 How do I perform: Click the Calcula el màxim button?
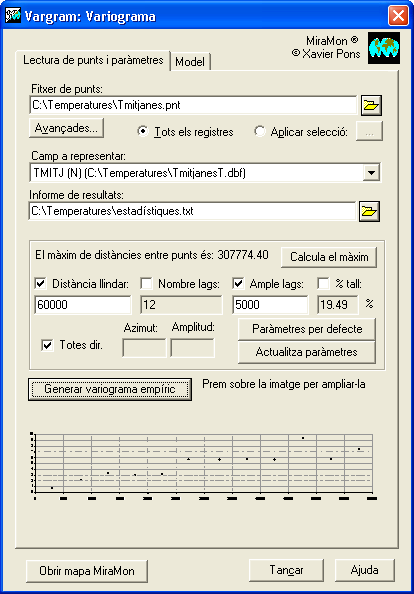tap(329, 257)
